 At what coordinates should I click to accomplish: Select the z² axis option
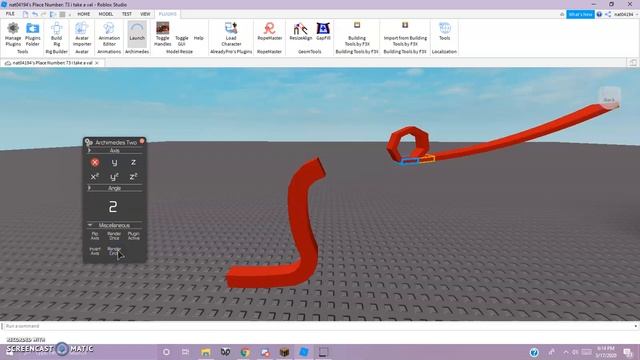(x=133, y=177)
